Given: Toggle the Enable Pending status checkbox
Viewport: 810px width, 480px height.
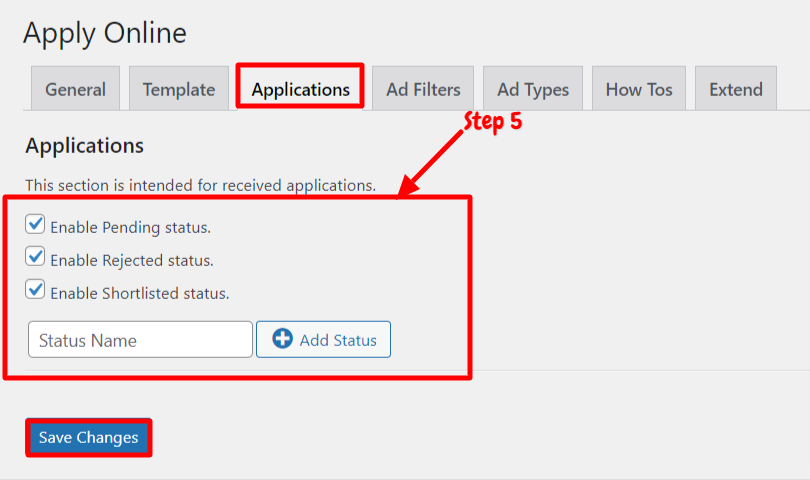Looking at the screenshot, I should click(x=35, y=224).
